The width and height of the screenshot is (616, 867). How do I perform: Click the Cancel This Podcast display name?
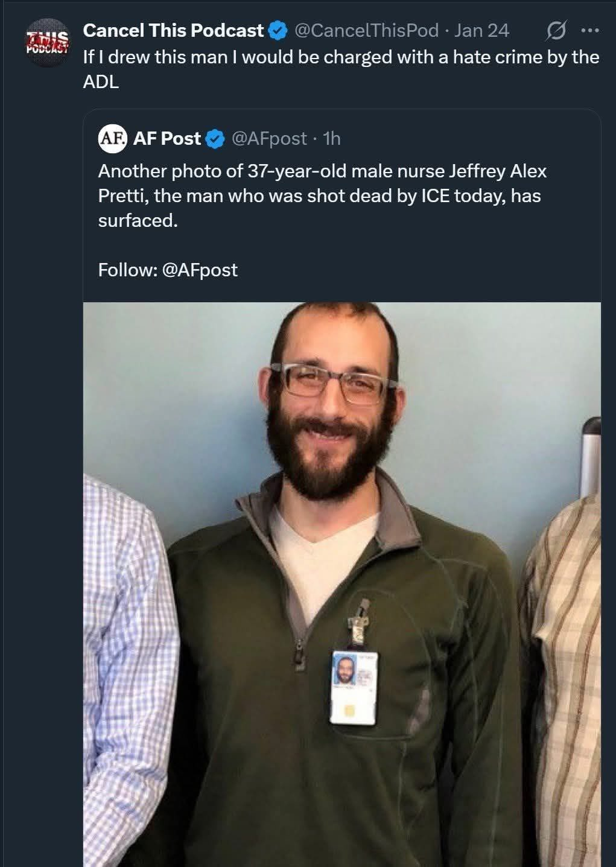173,30
